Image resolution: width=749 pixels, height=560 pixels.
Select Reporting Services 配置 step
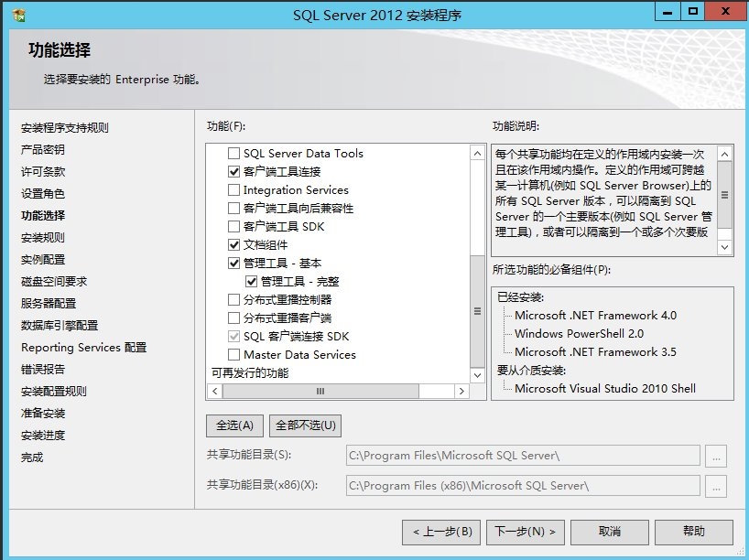point(83,347)
